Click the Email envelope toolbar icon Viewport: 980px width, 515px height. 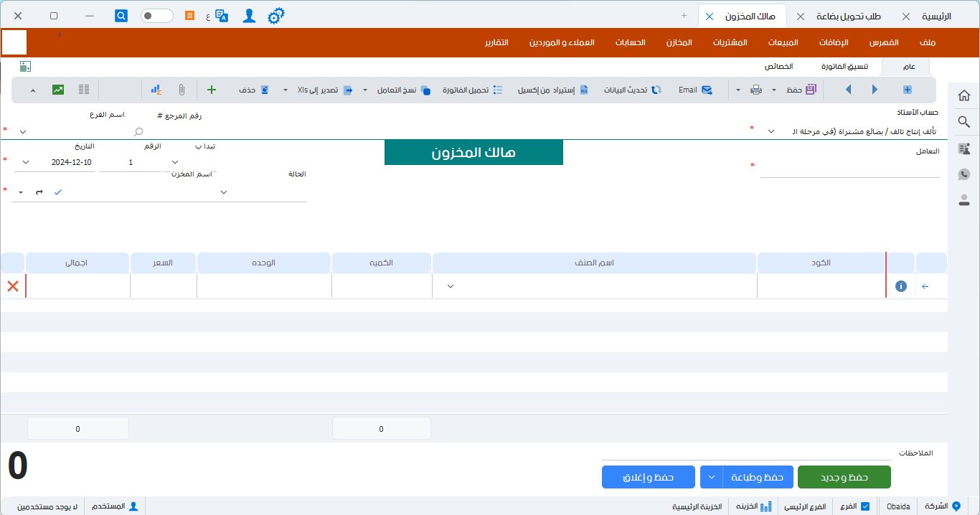point(707,90)
